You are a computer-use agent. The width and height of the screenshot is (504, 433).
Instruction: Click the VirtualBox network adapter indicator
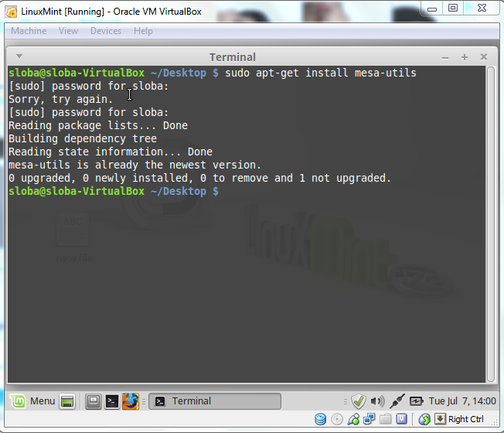point(369,419)
